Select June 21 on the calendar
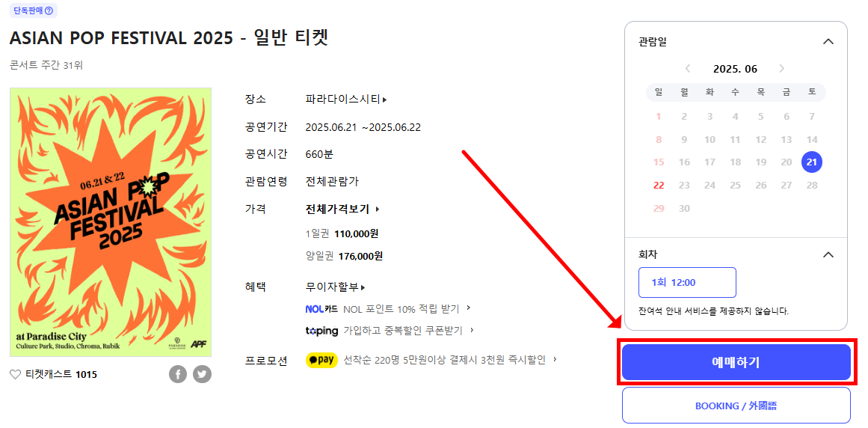 811,162
